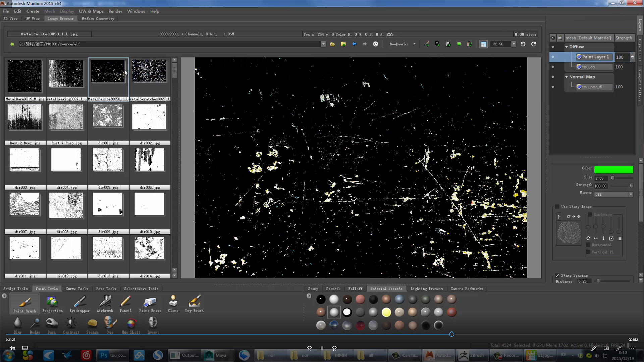
Task: Select the Dry Brush tool
Action: [x=194, y=304]
